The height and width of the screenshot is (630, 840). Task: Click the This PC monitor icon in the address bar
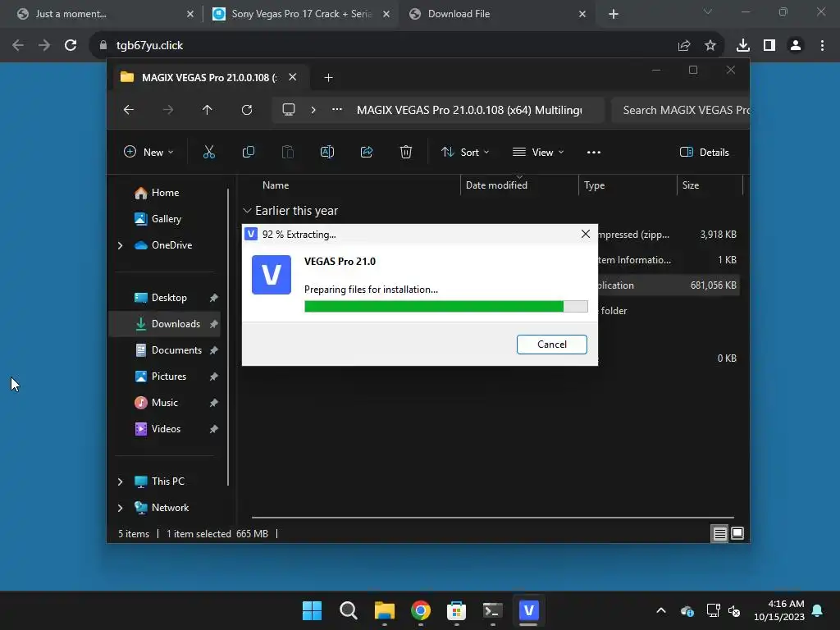pos(289,110)
